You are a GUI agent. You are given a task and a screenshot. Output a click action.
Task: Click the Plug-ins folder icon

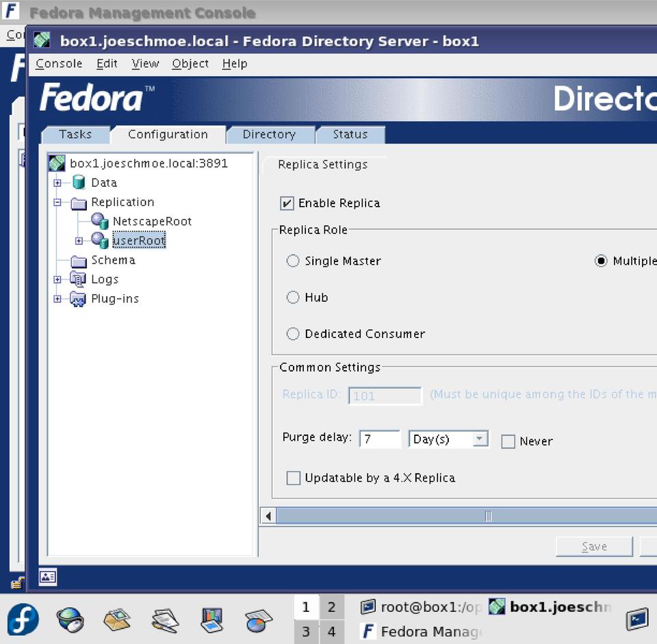78,299
